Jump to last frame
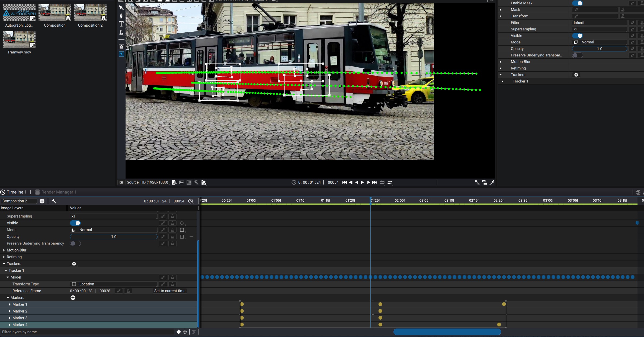644x337 pixels. pos(374,182)
